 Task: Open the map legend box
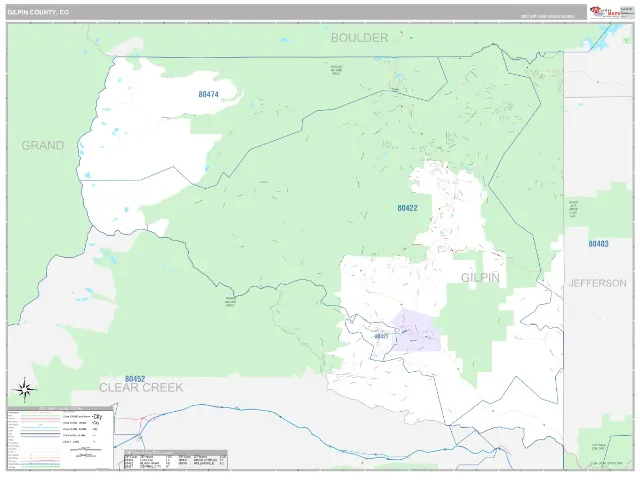60,438
